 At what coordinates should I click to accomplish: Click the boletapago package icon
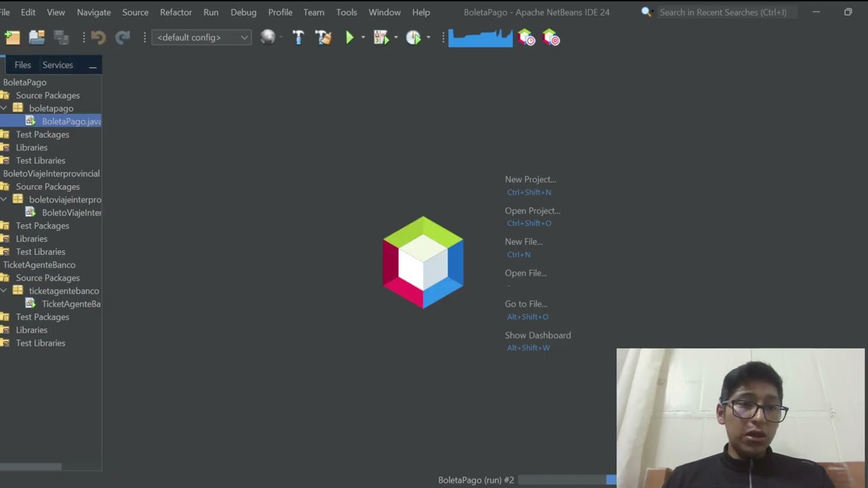[18, 108]
